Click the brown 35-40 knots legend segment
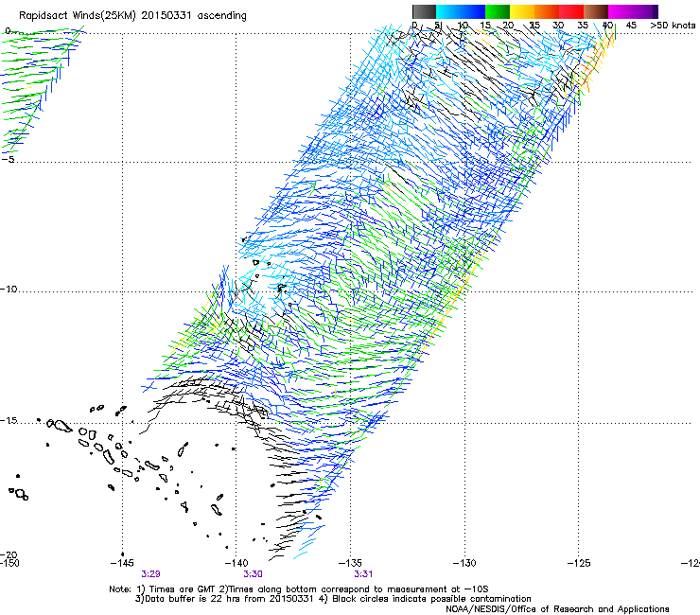Screen dimensions: 700x615 tap(596, 11)
